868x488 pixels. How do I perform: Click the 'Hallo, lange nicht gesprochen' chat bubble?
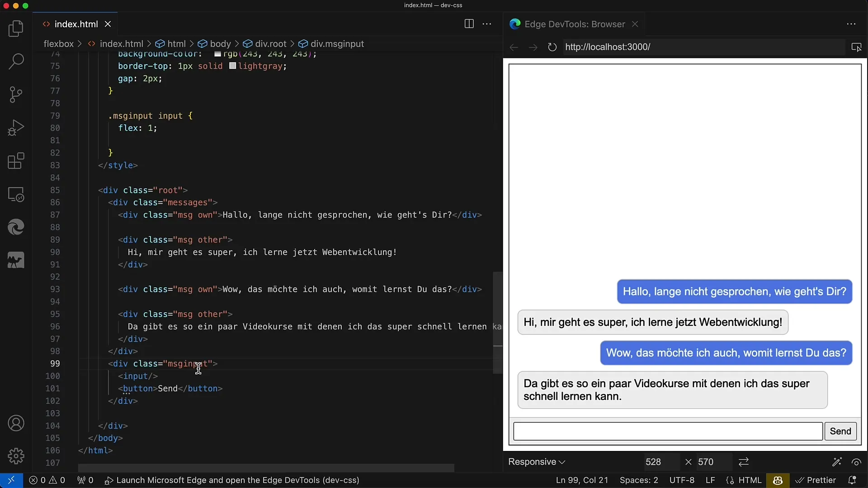pyautogui.click(x=735, y=291)
